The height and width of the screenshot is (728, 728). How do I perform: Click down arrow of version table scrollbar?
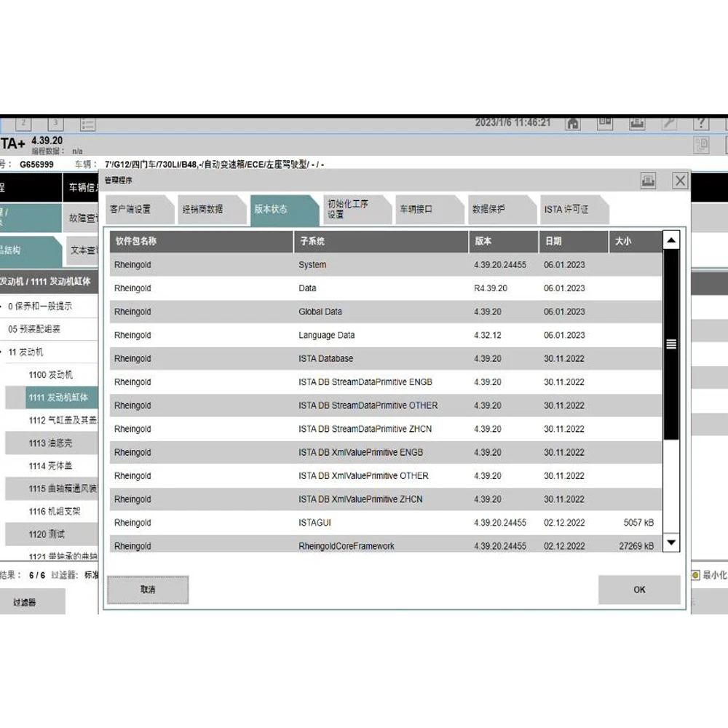[x=671, y=542]
